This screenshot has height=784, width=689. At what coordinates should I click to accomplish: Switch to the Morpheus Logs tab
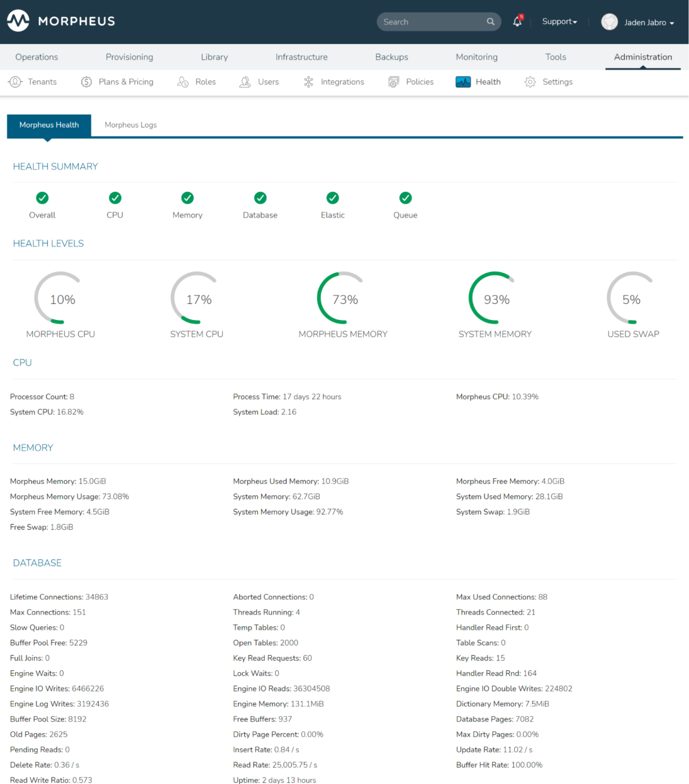130,125
